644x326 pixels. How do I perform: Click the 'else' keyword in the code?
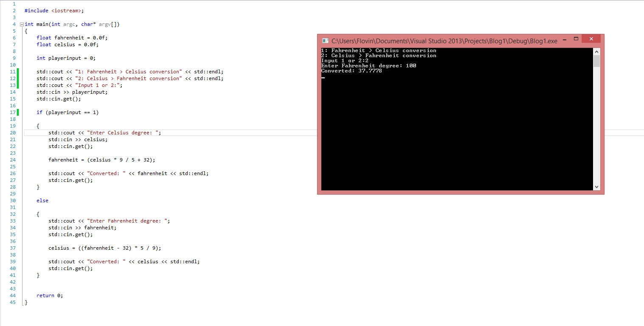42,201
